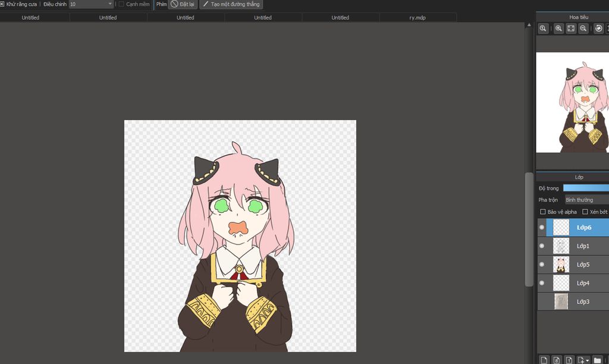The image size is (609, 364).
Task: Create a new layer folder
Action: 597,360
